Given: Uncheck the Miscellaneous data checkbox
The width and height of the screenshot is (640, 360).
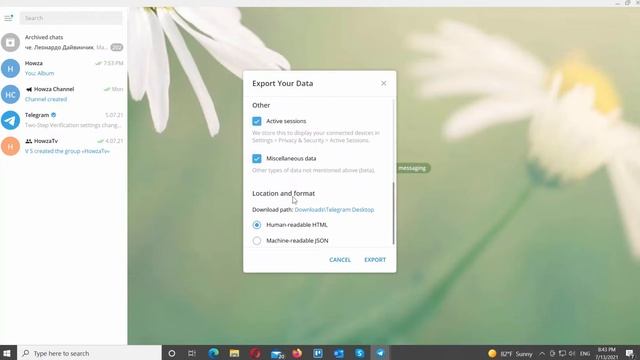Looking at the screenshot, I should pos(257,158).
